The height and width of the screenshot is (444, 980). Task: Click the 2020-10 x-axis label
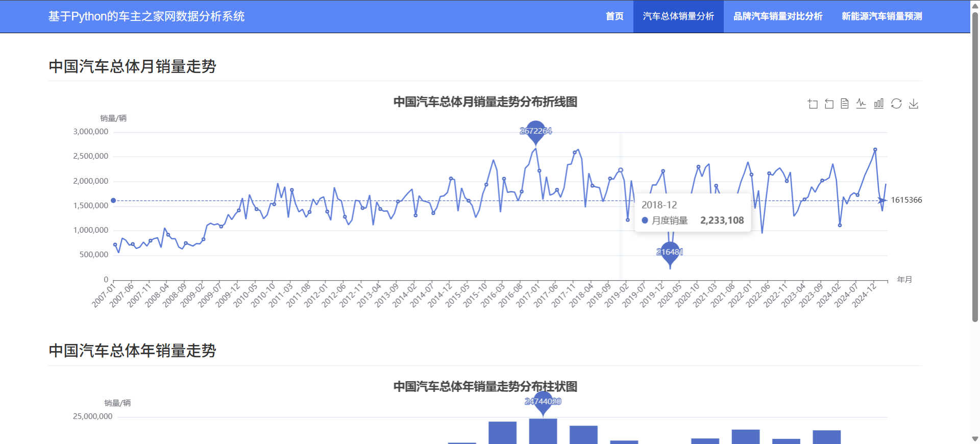tap(687, 295)
